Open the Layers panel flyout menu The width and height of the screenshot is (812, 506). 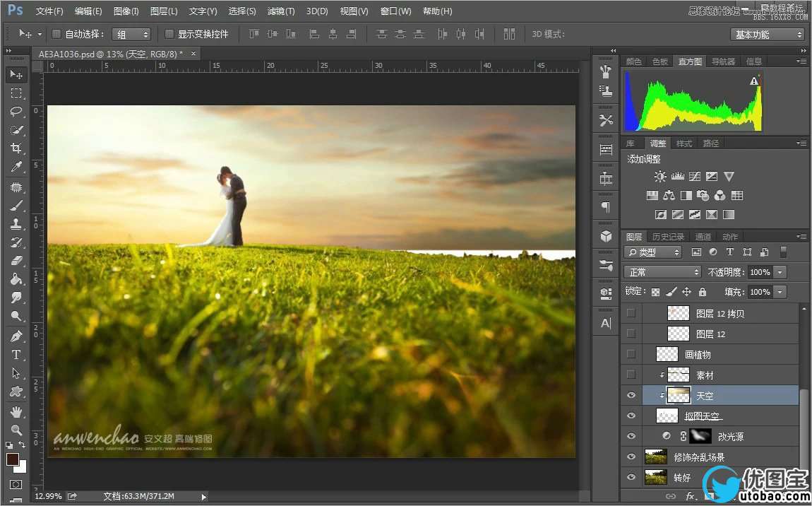(801, 237)
